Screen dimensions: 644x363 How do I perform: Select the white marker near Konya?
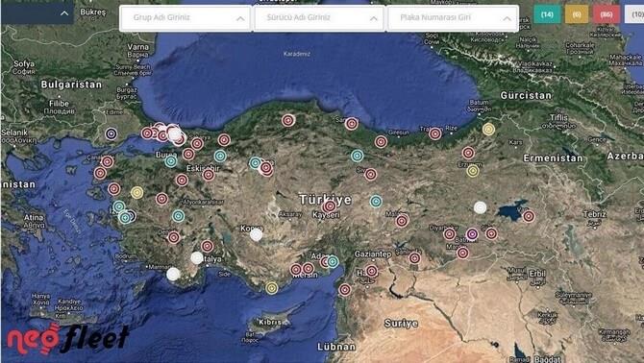(257, 234)
